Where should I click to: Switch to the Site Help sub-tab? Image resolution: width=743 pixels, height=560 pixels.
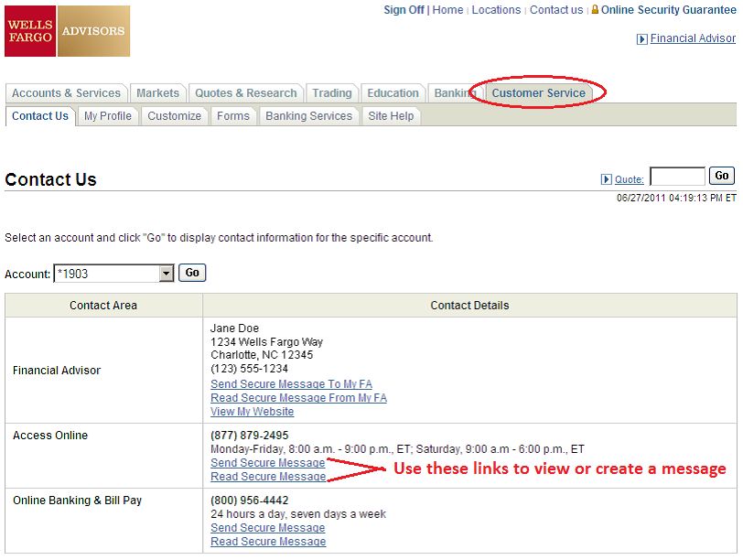point(391,116)
